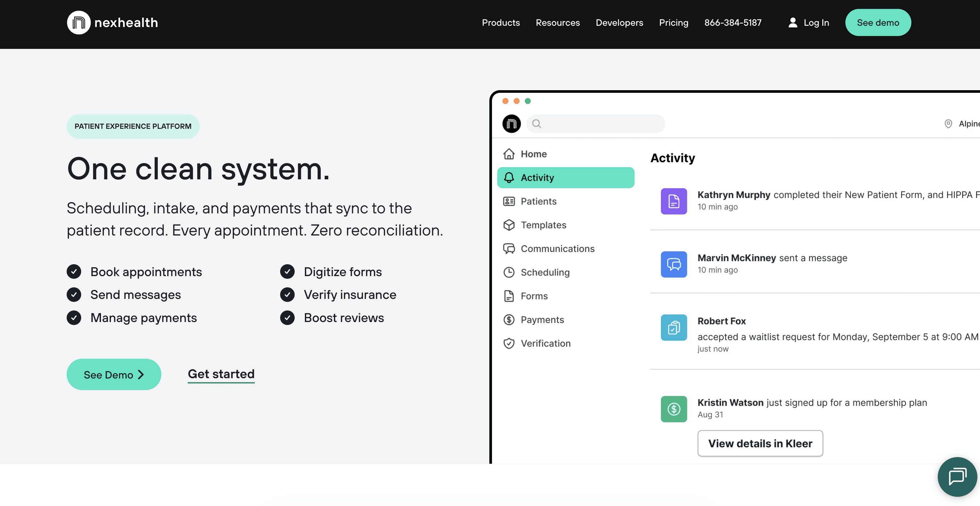This screenshot has height=506, width=980.
Task: Click the Payments dollar coin icon
Action: pos(509,319)
